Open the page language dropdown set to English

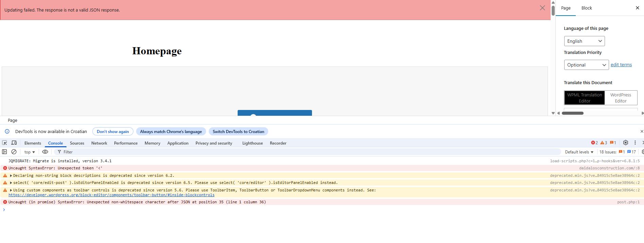(x=584, y=41)
